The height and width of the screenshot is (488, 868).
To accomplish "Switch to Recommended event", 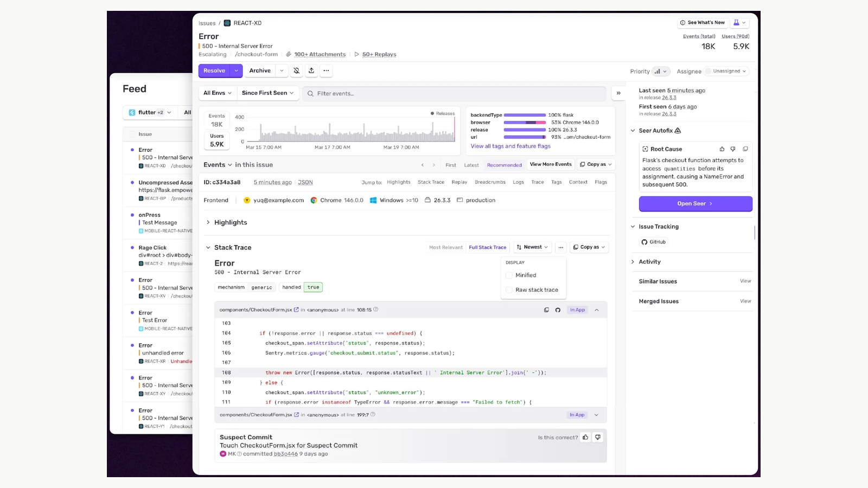I will point(504,165).
